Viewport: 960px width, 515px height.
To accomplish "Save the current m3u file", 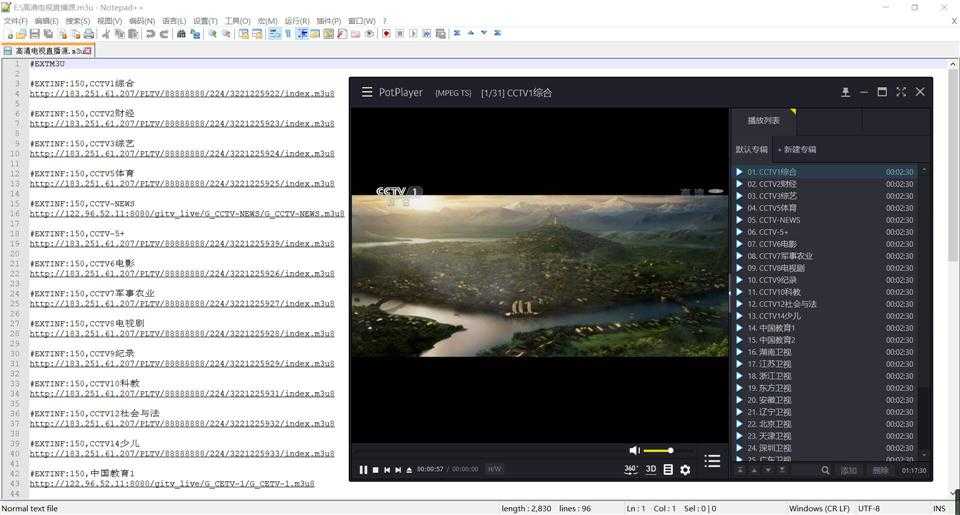I will coord(34,34).
